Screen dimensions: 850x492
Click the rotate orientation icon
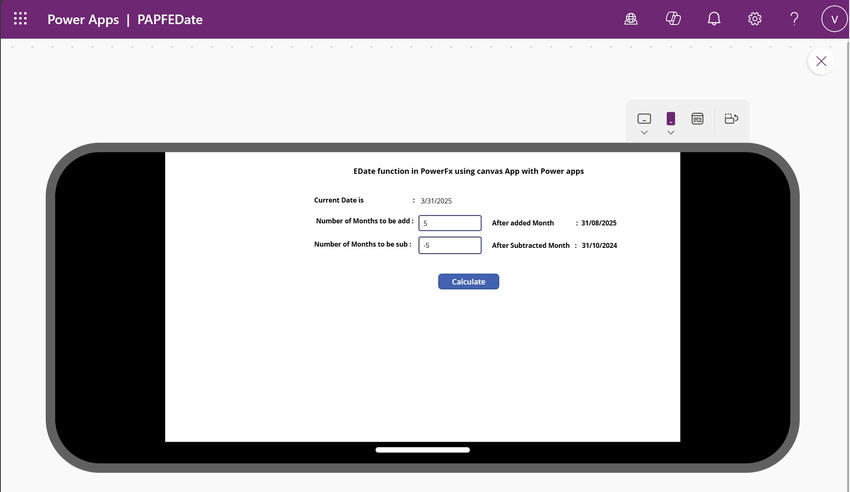(731, 119)
